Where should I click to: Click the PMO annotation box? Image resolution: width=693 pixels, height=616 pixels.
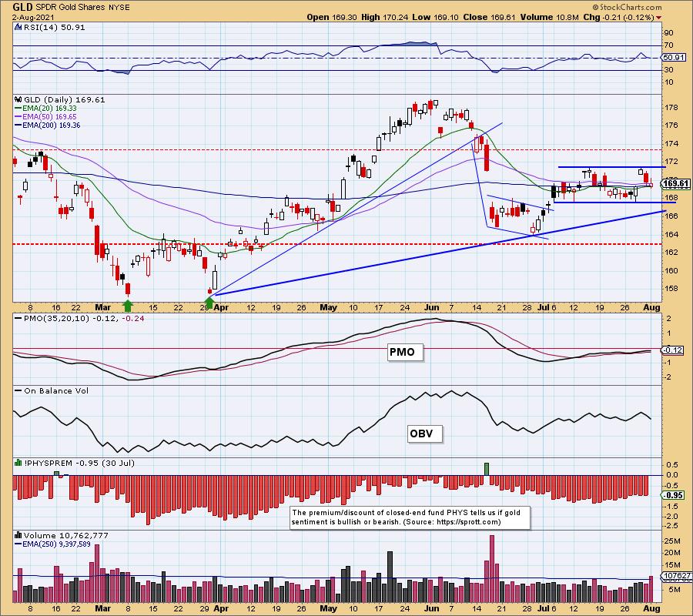point(404,352)
